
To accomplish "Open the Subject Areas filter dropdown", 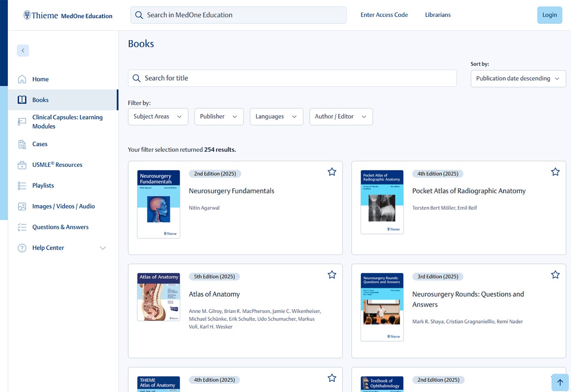I will [158, 117].
